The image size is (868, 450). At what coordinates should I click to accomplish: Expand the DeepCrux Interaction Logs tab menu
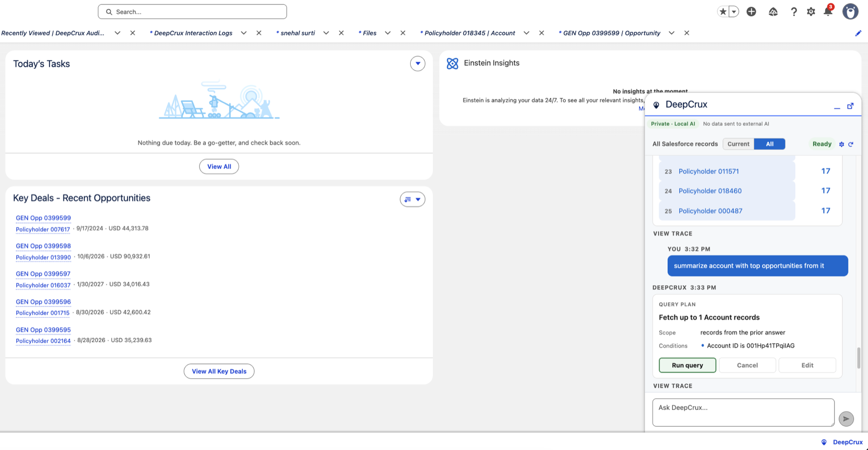244,33
